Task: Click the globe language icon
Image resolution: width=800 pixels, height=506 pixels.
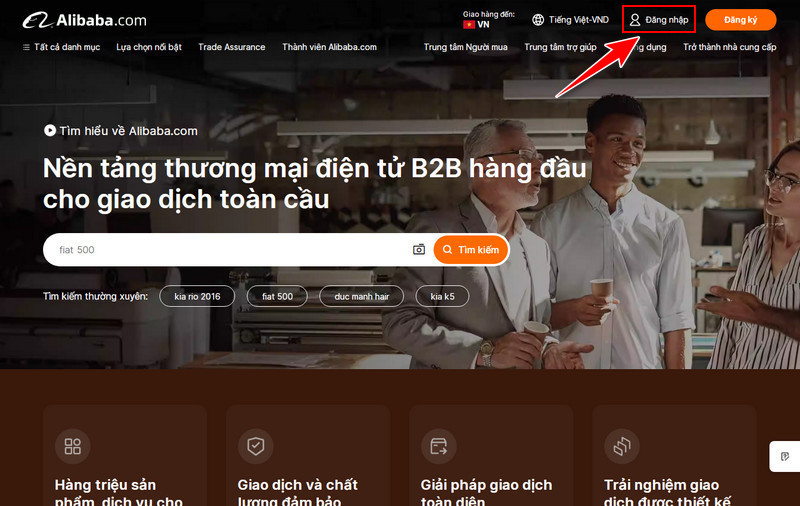Action: [538, 20]
